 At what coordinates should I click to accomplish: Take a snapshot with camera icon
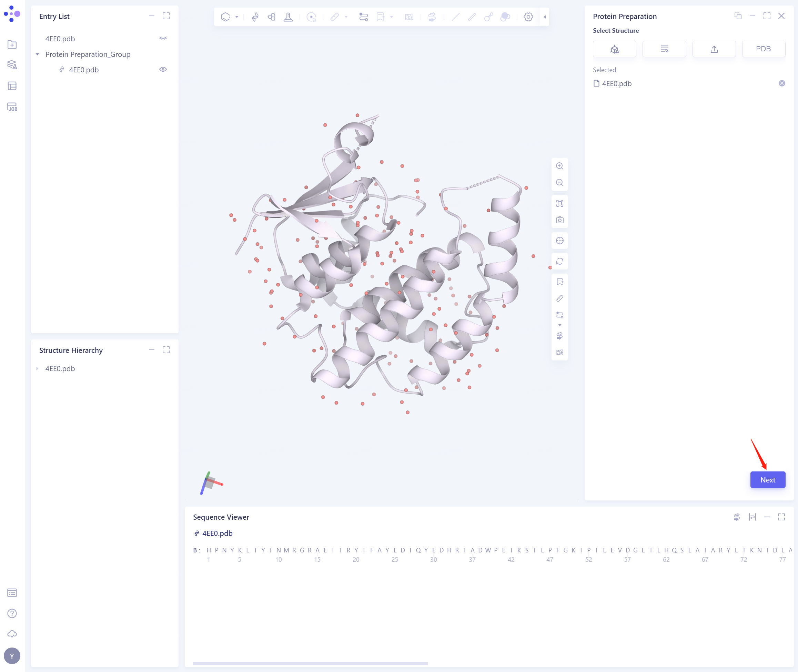point(559,220)
